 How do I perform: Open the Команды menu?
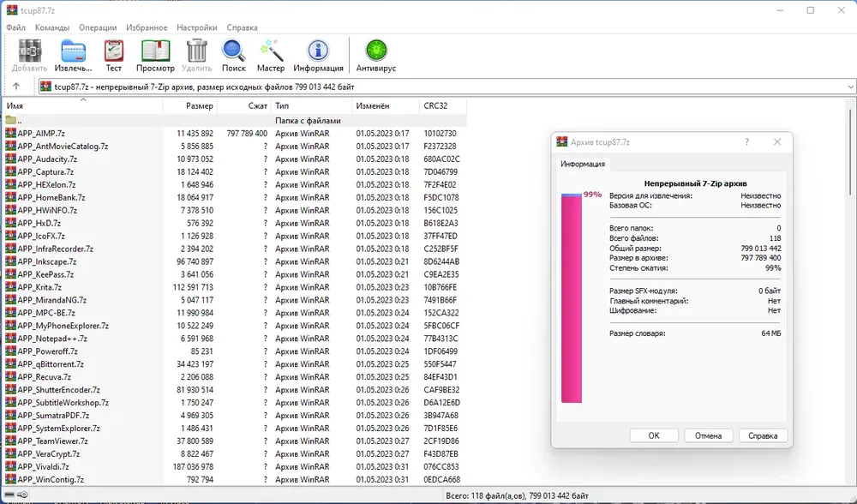[52, 27]
